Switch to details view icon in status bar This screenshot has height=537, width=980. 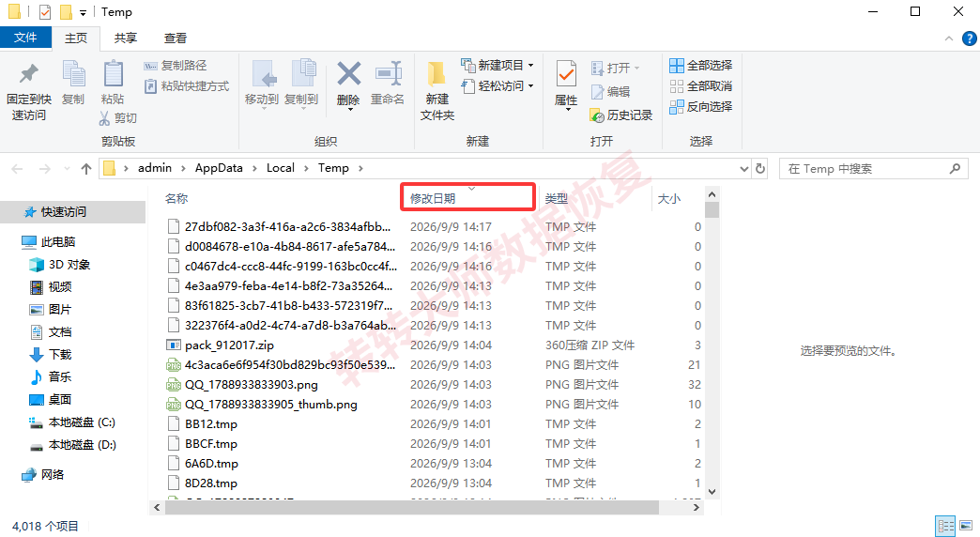tap(945, 526)
